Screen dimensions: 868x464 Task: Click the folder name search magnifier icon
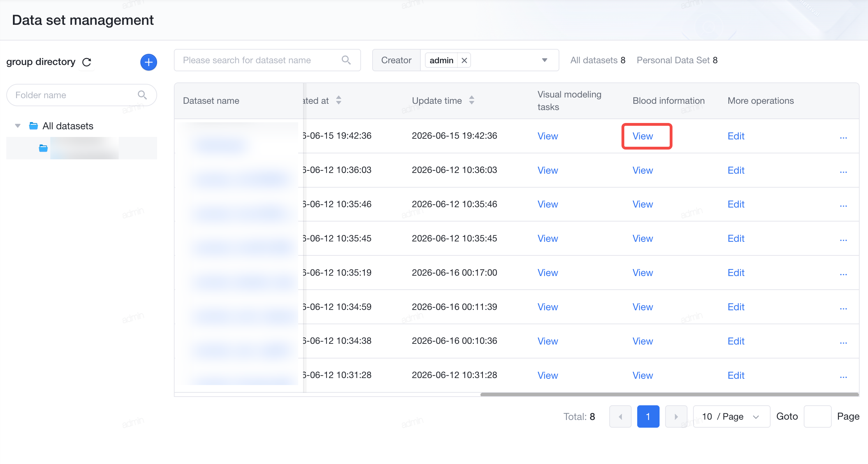point(142,95)
